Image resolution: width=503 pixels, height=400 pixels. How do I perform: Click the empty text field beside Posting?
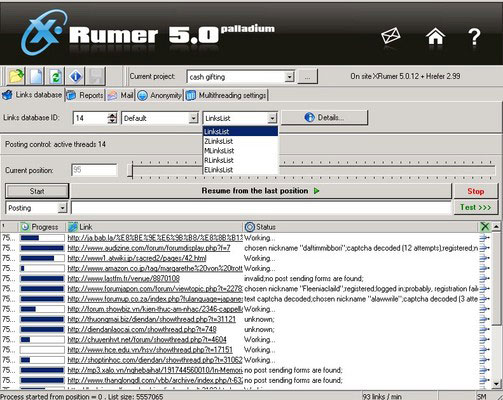coord(261,208)
